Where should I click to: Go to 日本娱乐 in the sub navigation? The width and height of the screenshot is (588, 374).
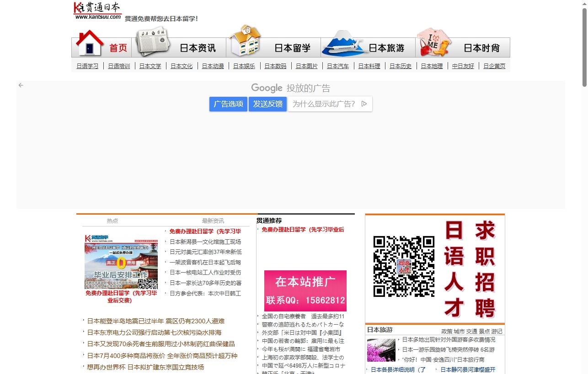(x=244, y=66)
